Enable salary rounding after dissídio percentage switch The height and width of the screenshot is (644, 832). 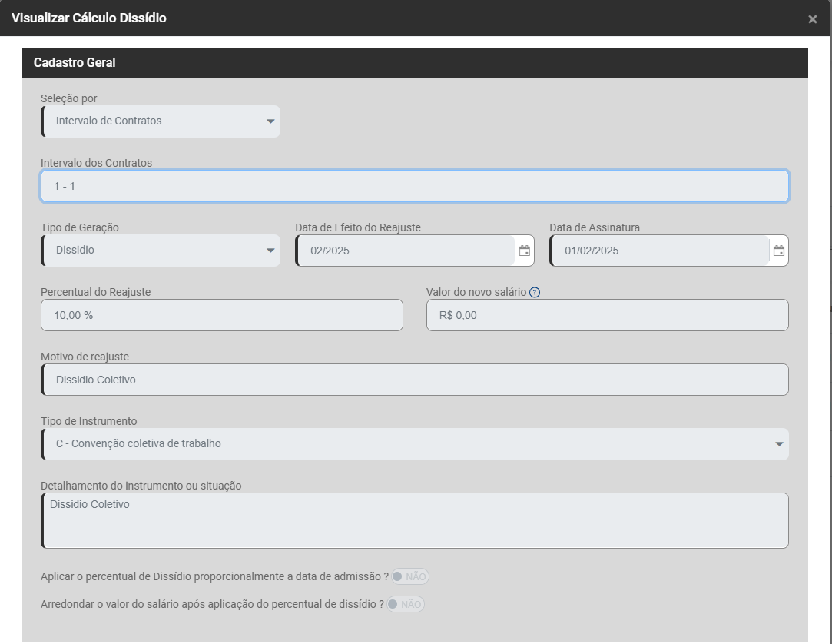pos(405,604)
